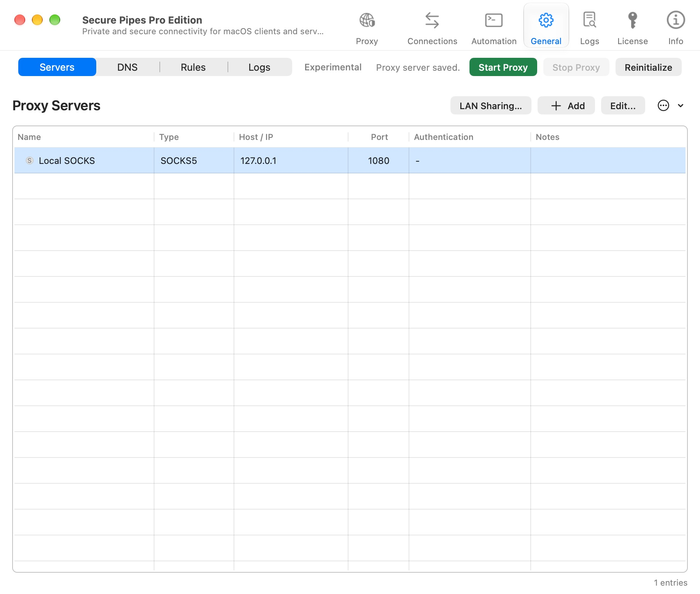Viewport: 700px width, 594px height.
Task: Click the SOCKS icon beside Local SOCKS
Action: (30, 160)
